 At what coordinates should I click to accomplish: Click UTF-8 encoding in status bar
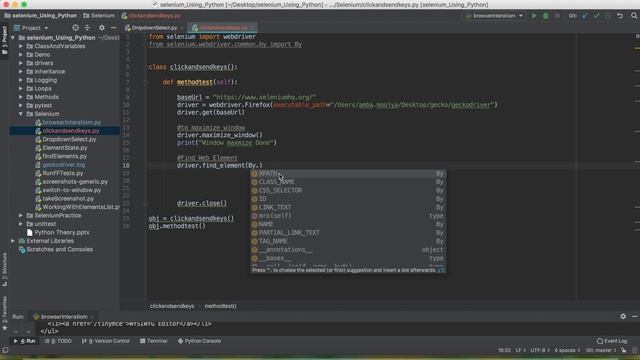pos(540,350)
